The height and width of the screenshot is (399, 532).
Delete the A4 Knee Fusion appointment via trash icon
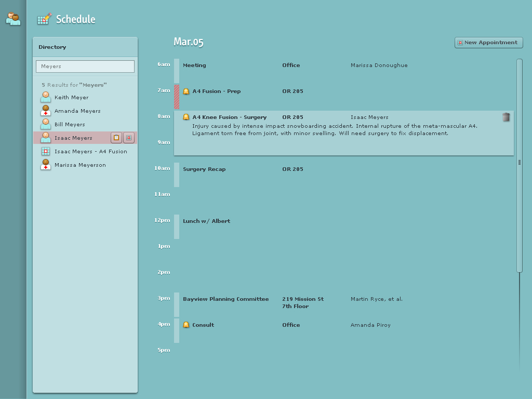click(x=506, y=117)
